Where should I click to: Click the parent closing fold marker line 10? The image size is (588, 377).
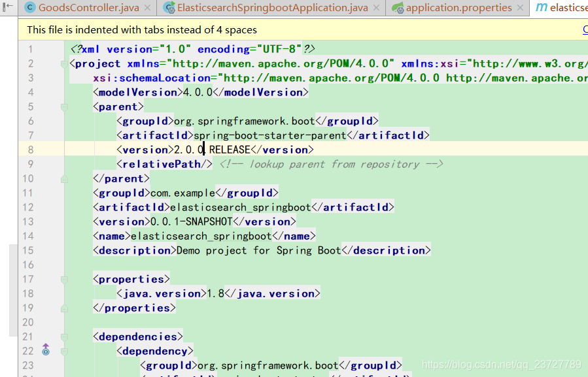(64, 179)
